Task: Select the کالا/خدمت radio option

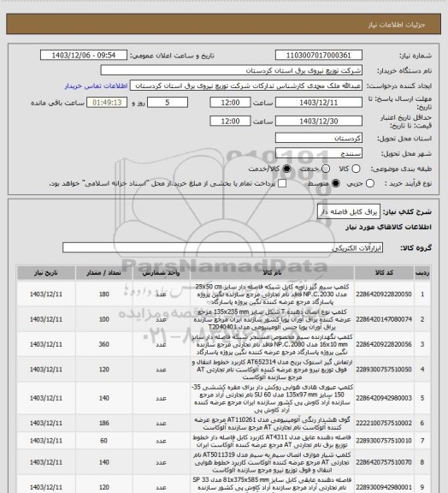Action: (286, 169)
